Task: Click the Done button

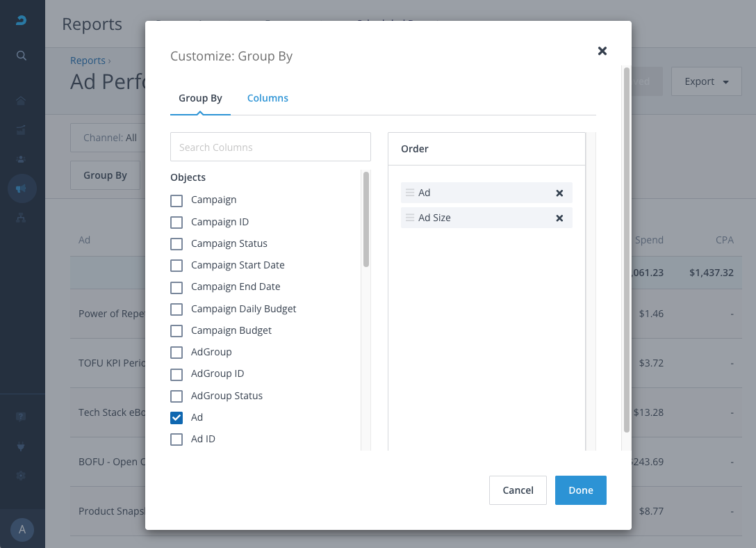Action: click(580, 490)
